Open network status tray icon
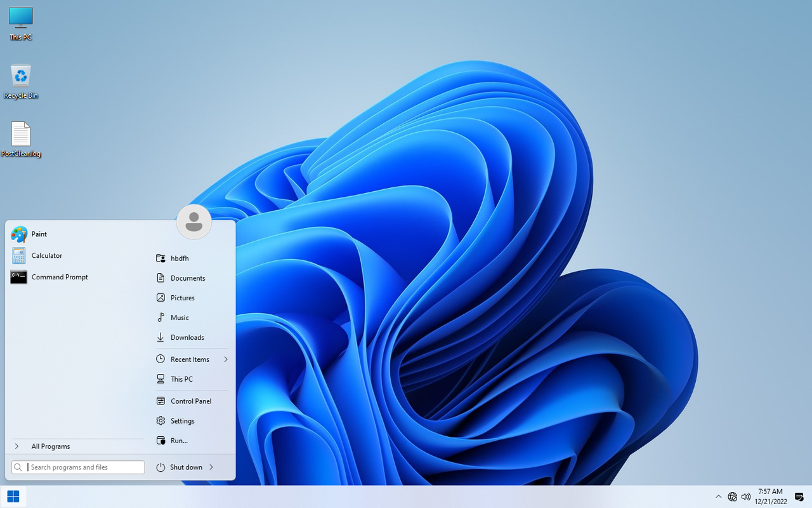 point(733,497)
